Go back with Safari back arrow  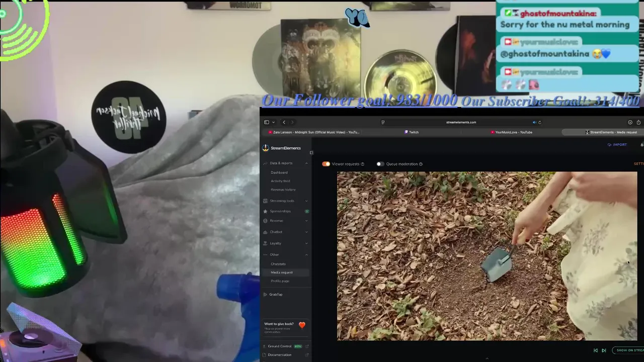point(284,122)
